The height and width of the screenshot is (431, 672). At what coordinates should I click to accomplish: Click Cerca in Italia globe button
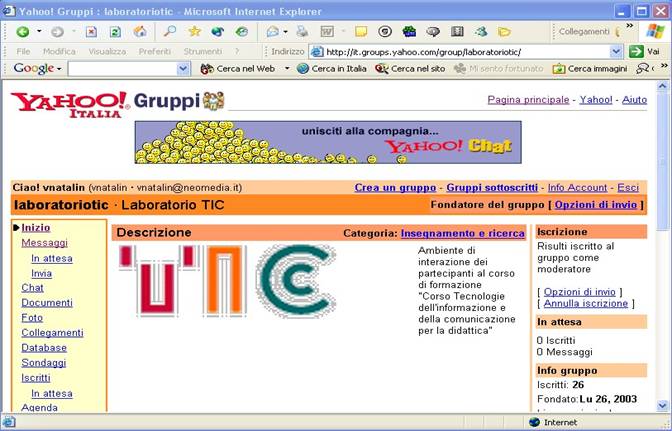(x=332, y=69)
